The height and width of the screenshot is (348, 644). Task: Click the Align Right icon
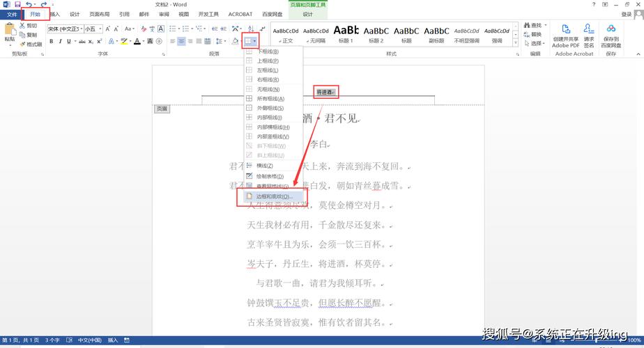tap(190, 41)
